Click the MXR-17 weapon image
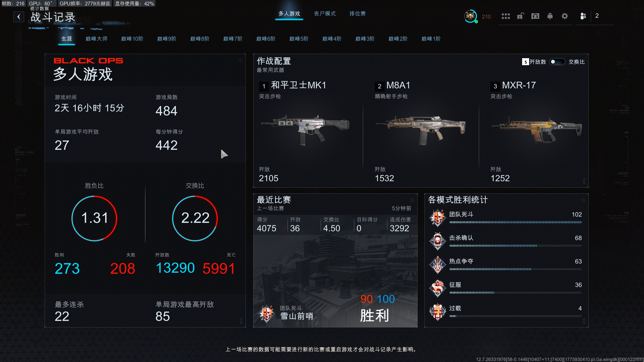The width and height of the screenshot is (644, 362). [x=537, y=130]
